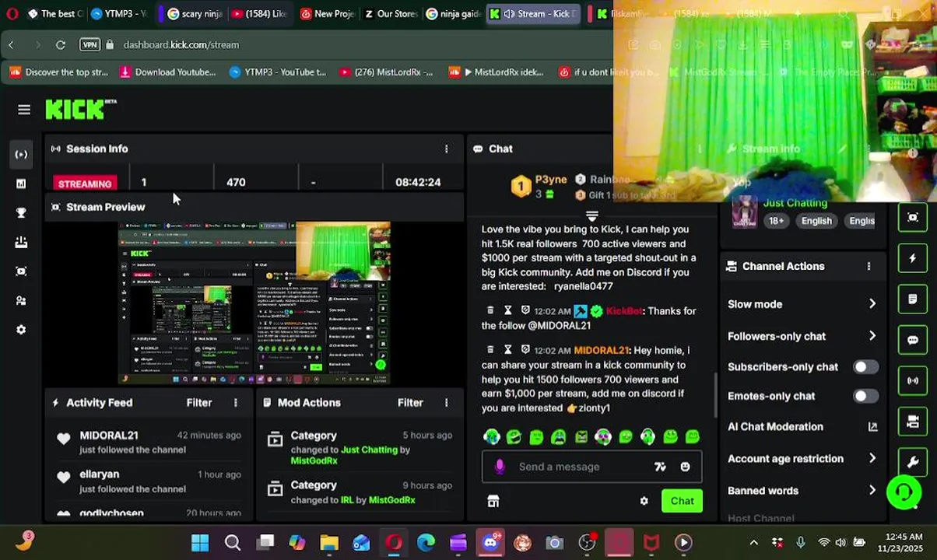937x560 pixels.
Task: Open the Stream section in the left sidebar
Action: click(x=21, y=154)
